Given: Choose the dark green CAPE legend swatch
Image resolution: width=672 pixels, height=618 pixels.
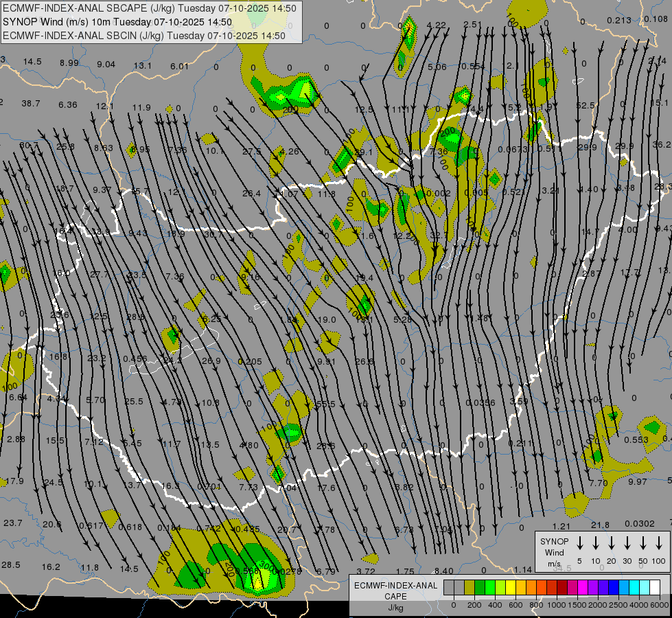Looking at the screenshot, I should tap(480, 587).
